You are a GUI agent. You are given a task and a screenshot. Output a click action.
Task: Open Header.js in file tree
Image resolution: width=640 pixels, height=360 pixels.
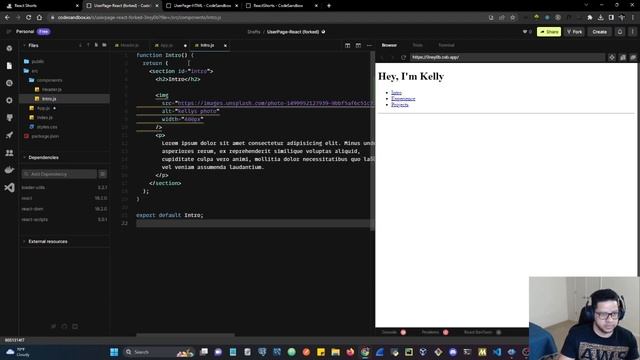tap(48, 90)
